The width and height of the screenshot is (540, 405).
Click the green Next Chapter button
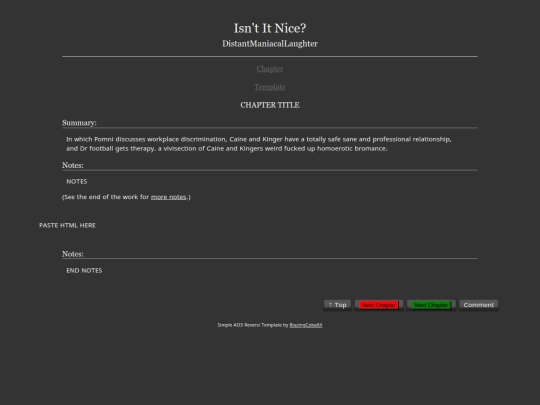click(431, 305)
